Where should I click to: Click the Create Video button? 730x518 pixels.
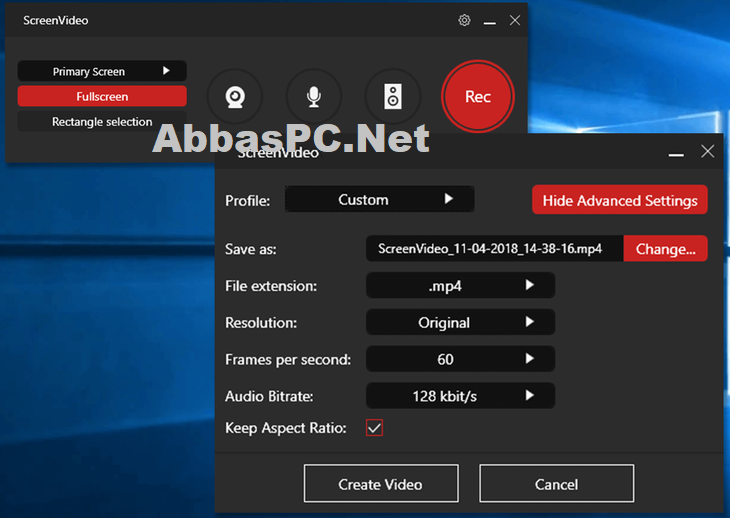(381, 484)
